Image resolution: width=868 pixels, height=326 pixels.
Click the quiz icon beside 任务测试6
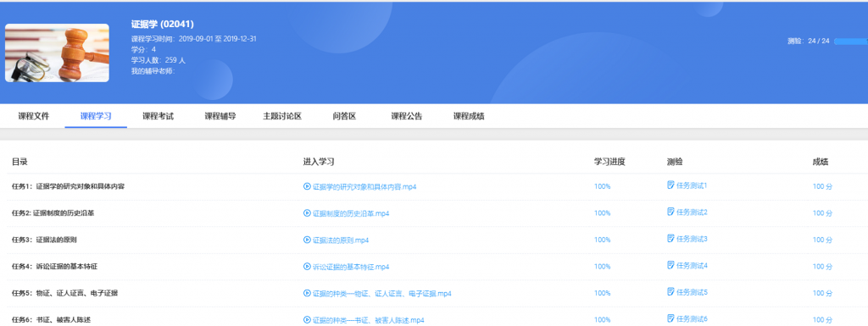(671, 318)
